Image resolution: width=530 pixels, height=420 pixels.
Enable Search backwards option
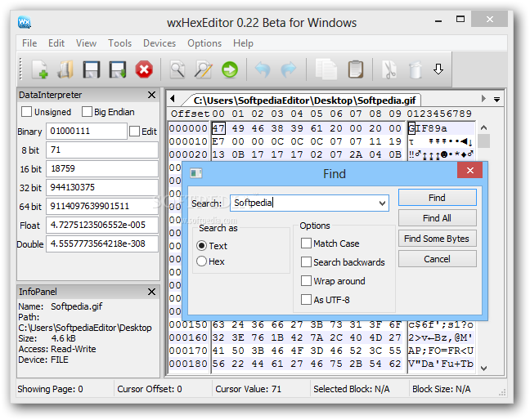coord(306,262)
